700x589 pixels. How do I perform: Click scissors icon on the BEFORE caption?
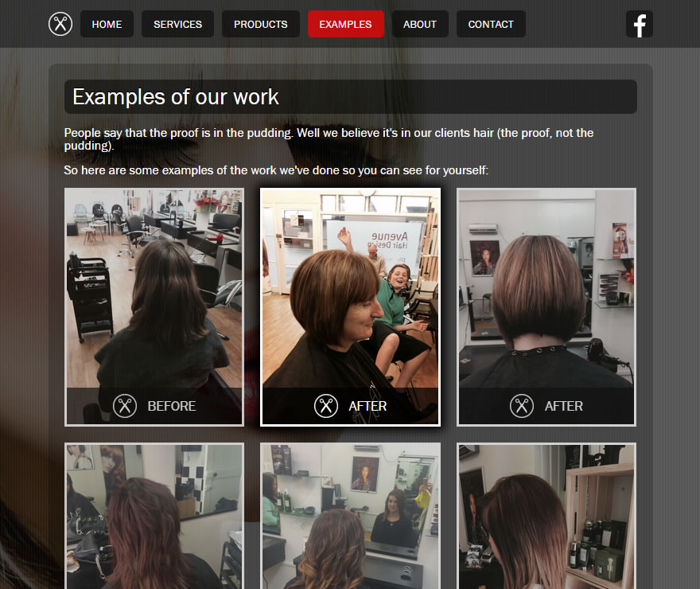pyautogui.click(x=125, y=406)
